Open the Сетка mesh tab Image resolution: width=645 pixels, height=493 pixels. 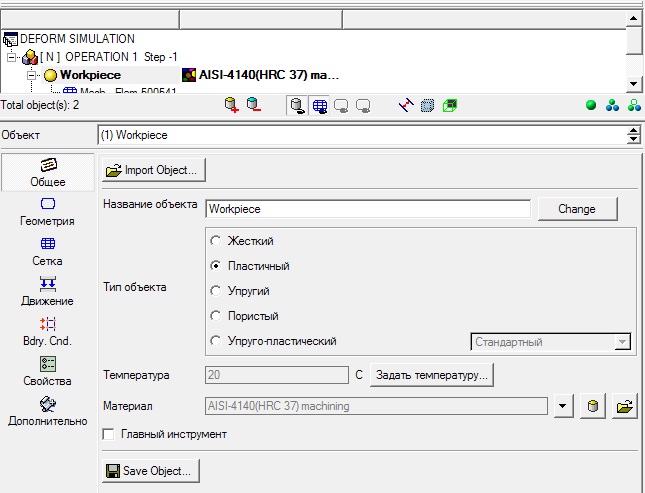(48, 252)
